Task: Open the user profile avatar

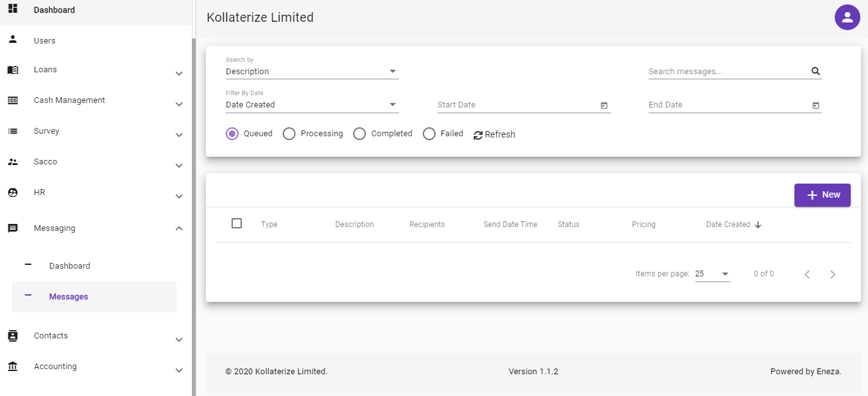Action: click(x=847, y=17)
